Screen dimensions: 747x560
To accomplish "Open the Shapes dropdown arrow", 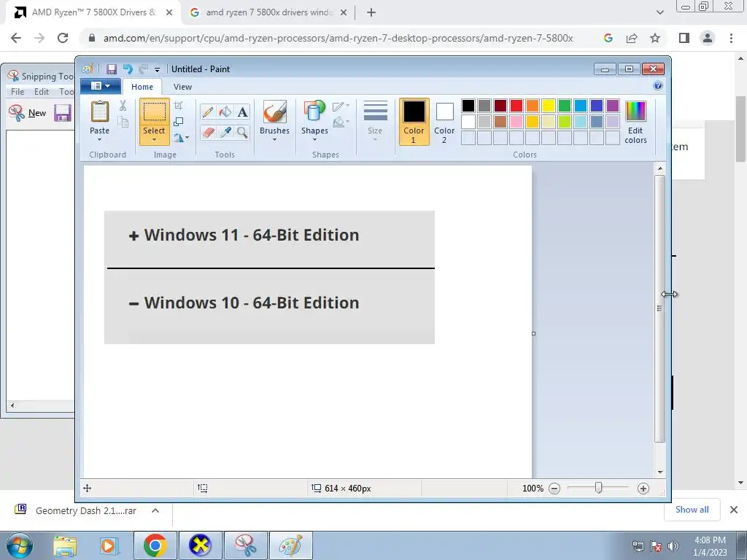I will point(314,139).
